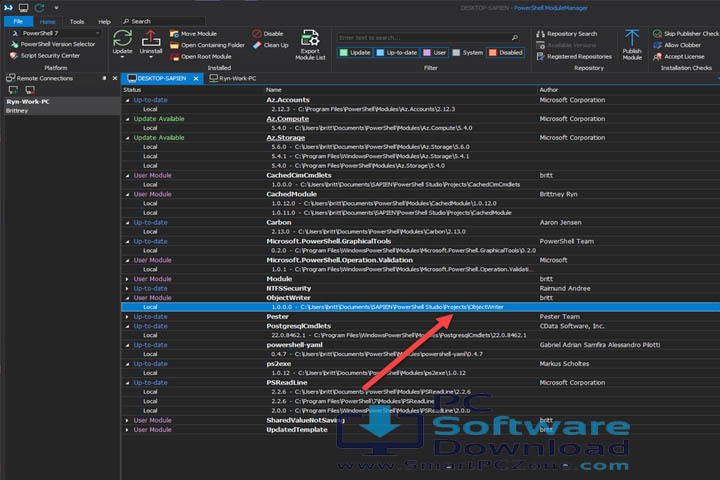This screenshot has height=480, width=720.
Task: Expand the Module row by britt
Action: [x=127, y=279]
